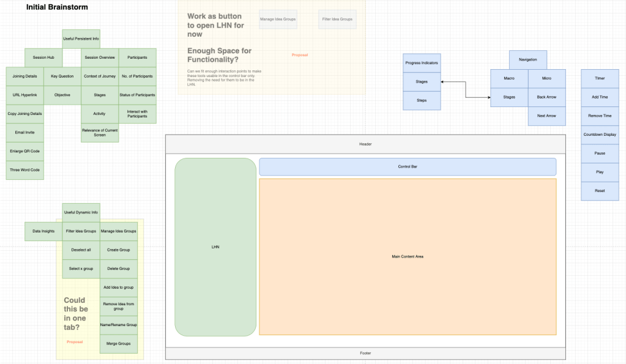Select the Back Arrow navigation box
626x364 pixels.
pyautogui.click(x=546, y=97)
